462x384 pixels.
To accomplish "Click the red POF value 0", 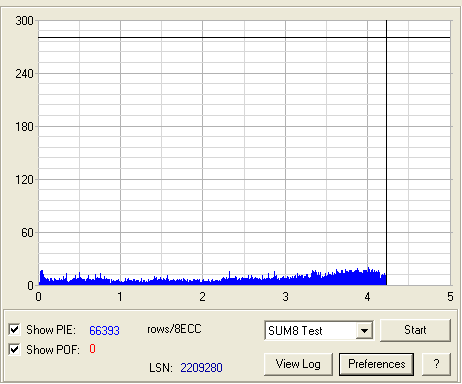I will (x=92, y=349).
